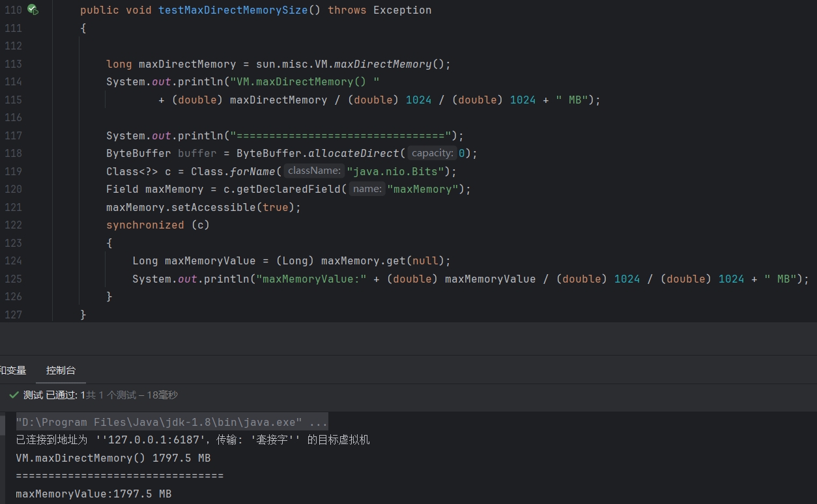The height and width of the screenshot is (504, 817).
Task: Click the green test-passed checkmark icon
Action: pos(14,395)
